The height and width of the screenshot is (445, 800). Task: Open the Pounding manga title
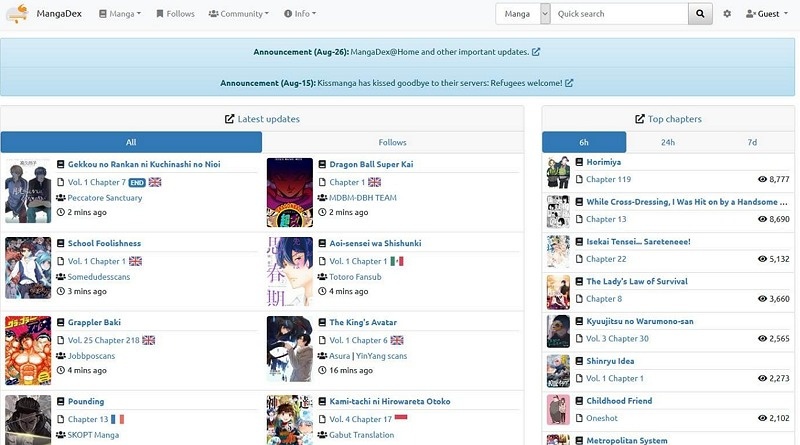click(x=86, y=402)
